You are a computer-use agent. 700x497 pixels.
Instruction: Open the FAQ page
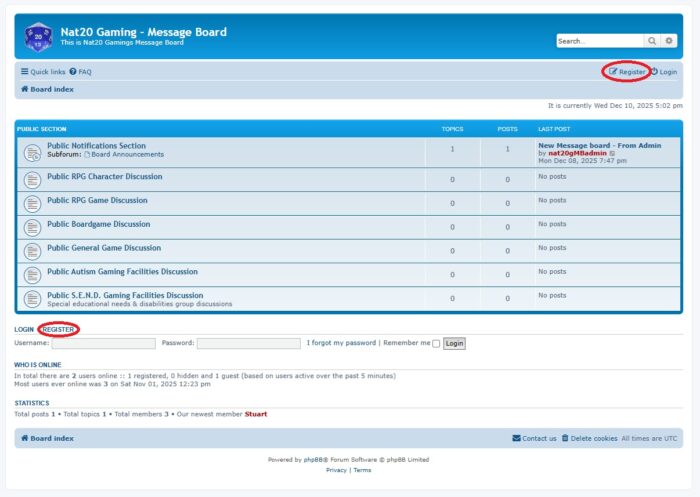point(80,72)
